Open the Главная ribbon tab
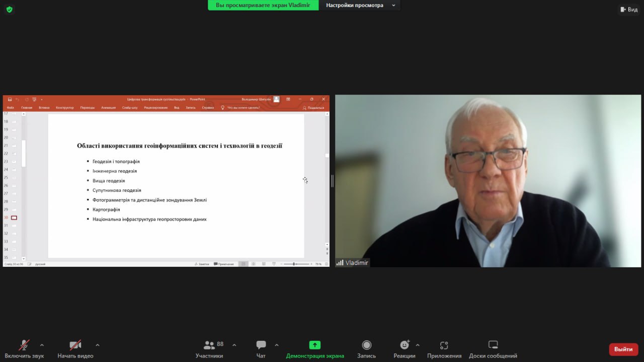The image size is (644, 362). 27,107
